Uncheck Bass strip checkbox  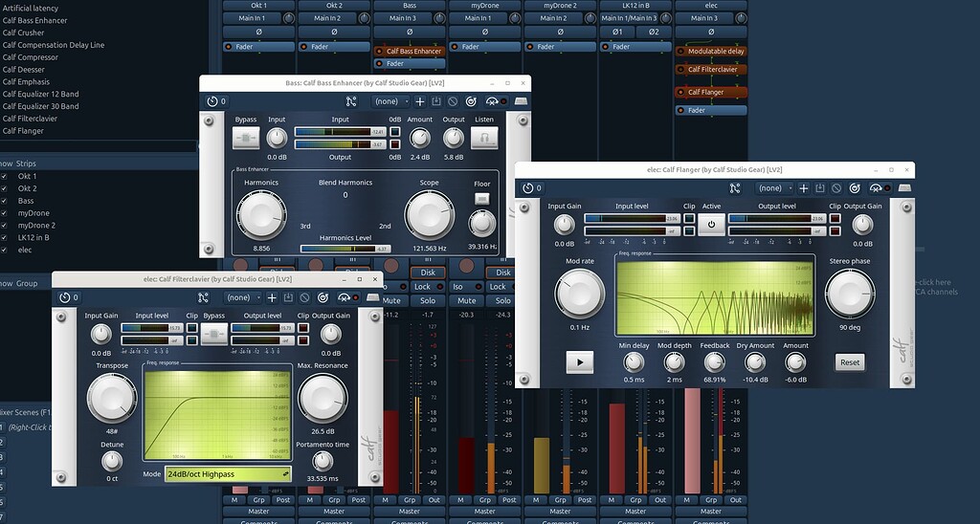[x=4, y=201]
